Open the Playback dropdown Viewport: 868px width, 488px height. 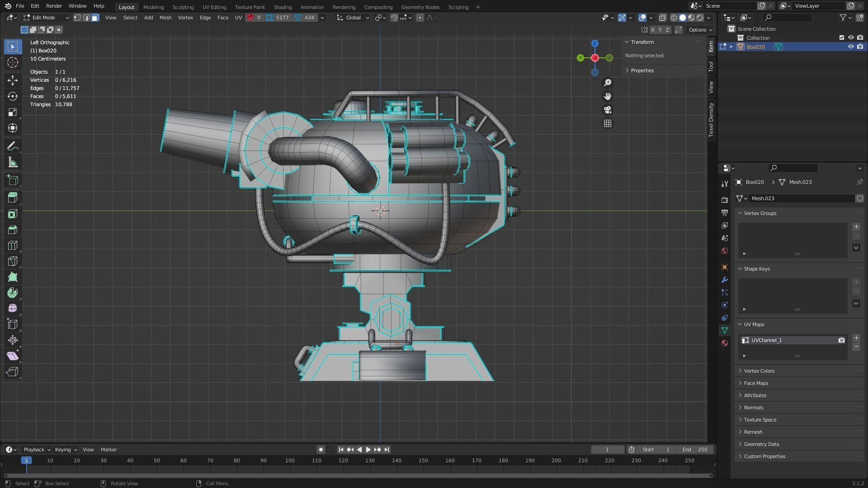coord(37,450)
